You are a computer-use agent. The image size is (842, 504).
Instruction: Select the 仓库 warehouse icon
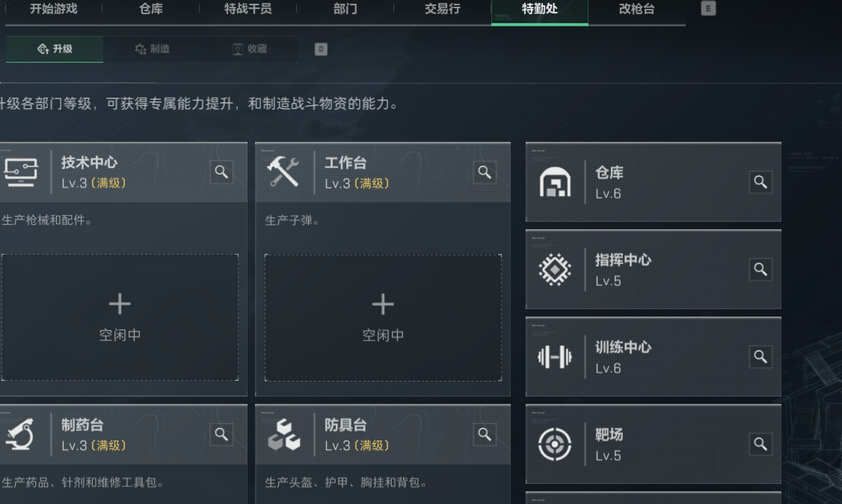pyautogui.click(x=557, y=182)
